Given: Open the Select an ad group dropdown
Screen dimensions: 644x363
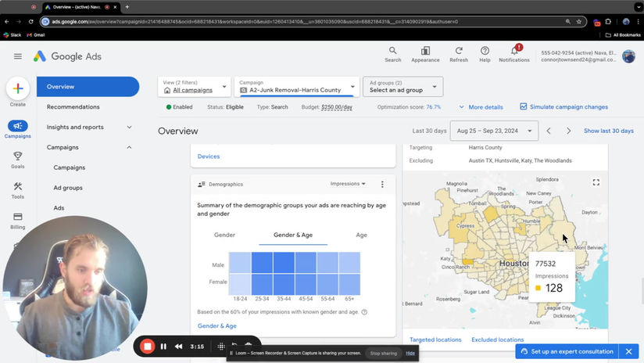Looking at the screenshot, I should (402, 87).
